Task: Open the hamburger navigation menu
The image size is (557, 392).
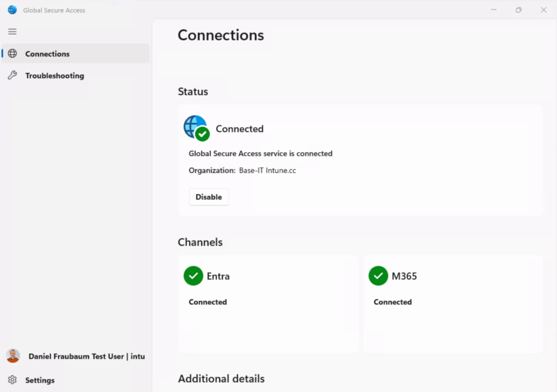Action: [12, 32]
